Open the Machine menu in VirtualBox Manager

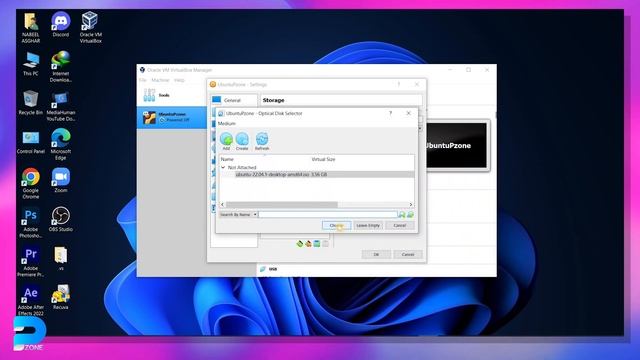[x=160, y=80]
